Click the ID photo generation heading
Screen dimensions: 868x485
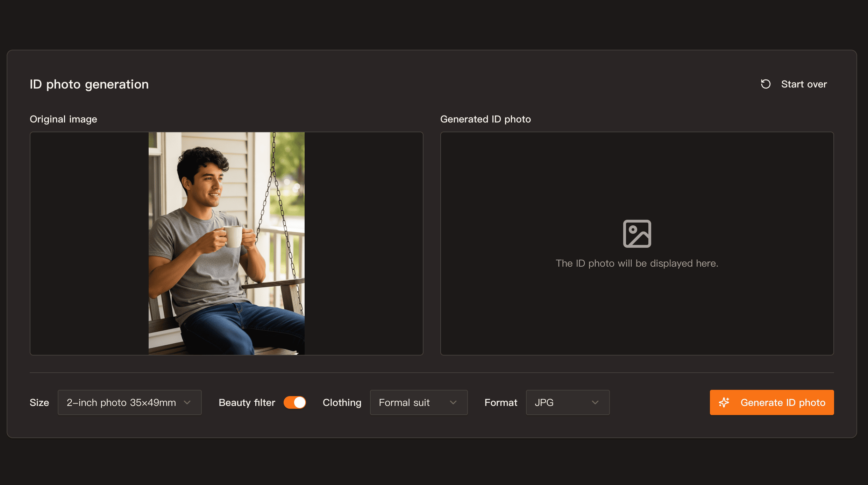(89, 84)
